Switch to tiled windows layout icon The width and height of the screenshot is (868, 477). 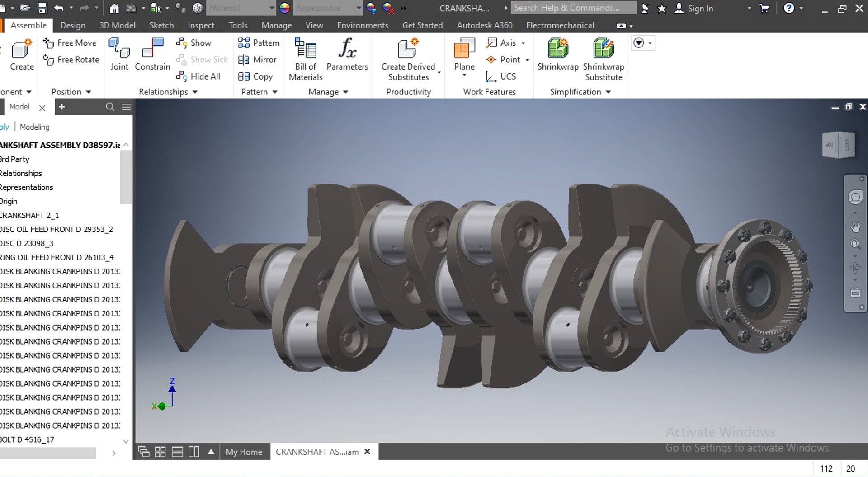(x=160, y=452)
